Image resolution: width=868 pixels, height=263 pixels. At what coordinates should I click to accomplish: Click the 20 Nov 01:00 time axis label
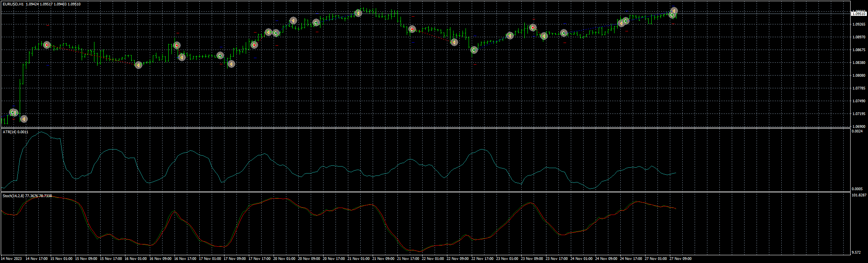(x=284, y=258)
